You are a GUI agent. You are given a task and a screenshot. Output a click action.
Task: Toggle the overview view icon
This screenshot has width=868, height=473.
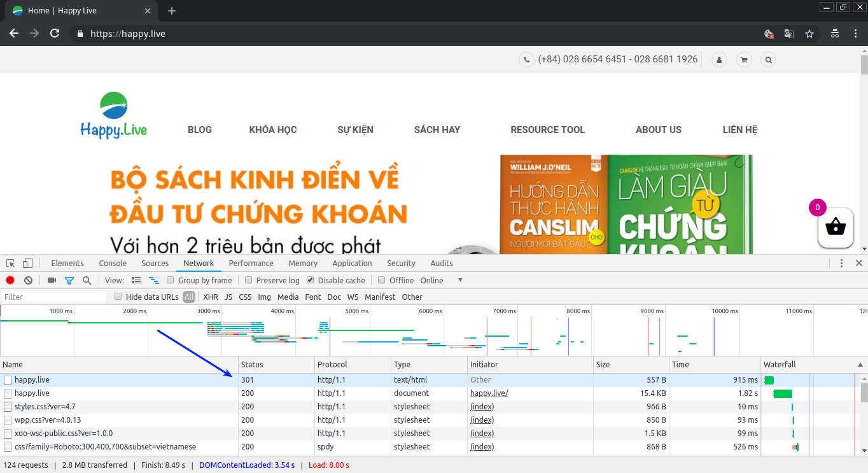[153, 280]
